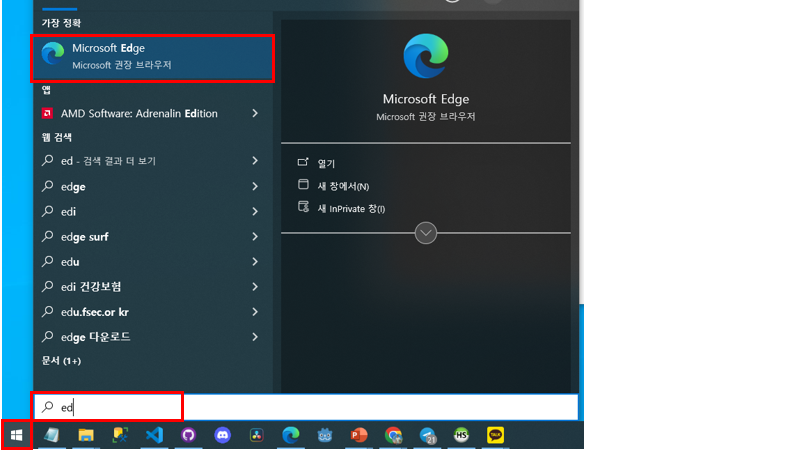Image resolution: width=800 pixels, height=453 pixels.
Task: Click the Windows Start button
Action: 17,435
